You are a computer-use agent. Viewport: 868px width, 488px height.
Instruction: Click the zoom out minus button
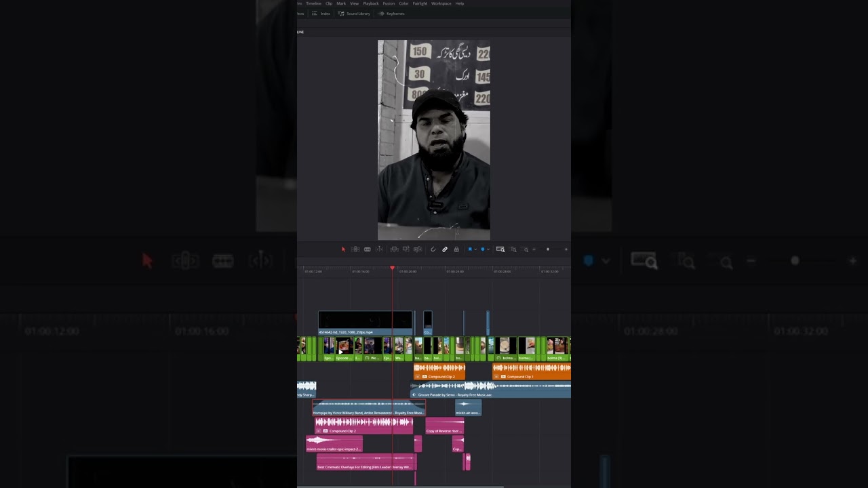pos(534,249)
